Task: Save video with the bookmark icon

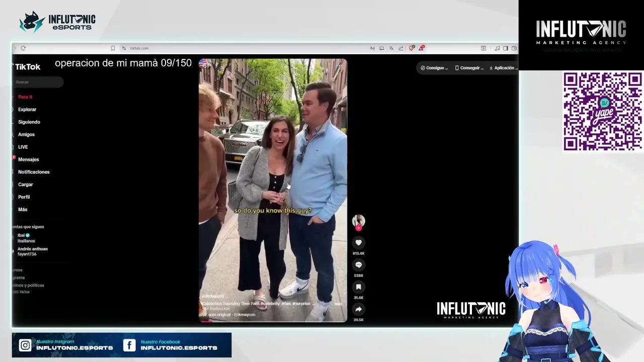Action: point(358,287)
